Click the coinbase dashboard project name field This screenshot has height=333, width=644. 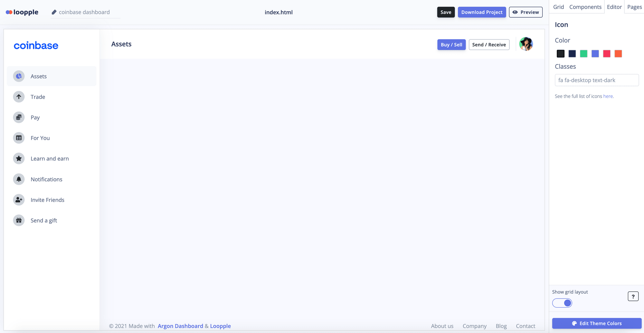coord(85,12)
